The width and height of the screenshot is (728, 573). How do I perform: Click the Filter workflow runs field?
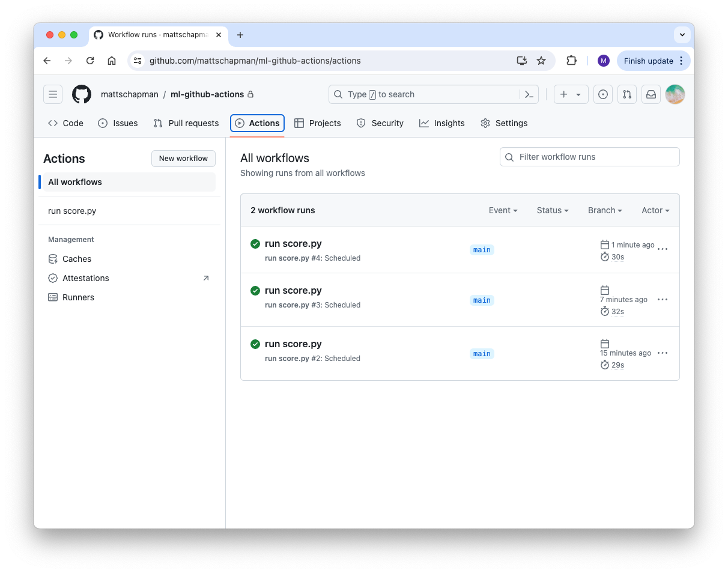pos(590,157)
